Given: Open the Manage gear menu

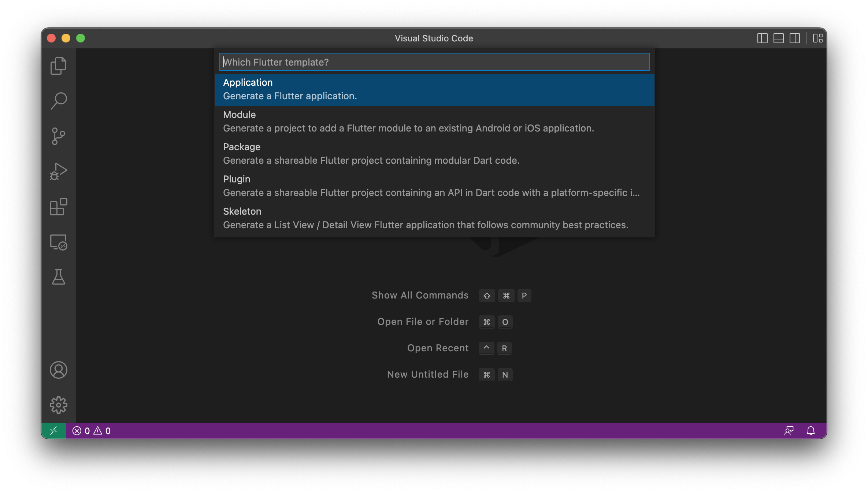Looking at the screenshot, I should 58,405.
